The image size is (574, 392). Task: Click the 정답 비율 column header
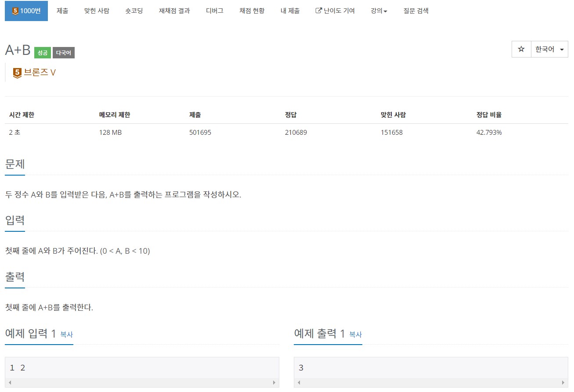pyautogui.click(x=489, y=115)
